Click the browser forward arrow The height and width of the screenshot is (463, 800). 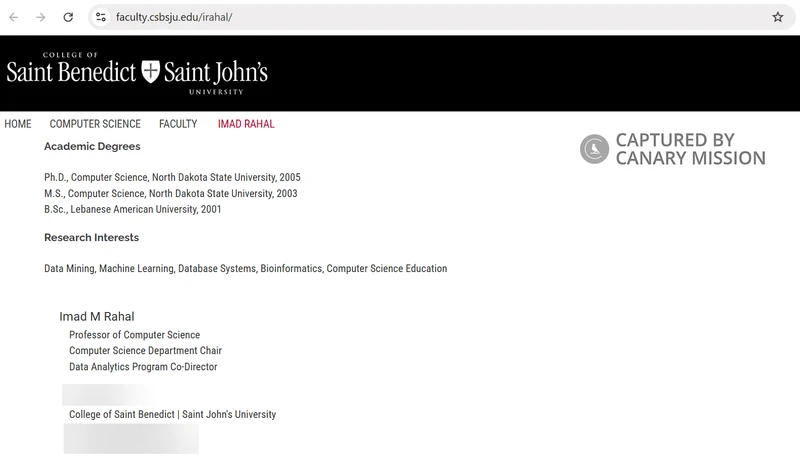[41, 17]
